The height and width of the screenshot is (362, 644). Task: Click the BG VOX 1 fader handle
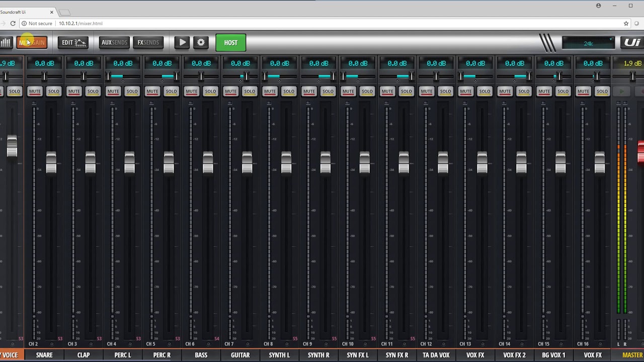pyautogui.click(x=561, y=162)
